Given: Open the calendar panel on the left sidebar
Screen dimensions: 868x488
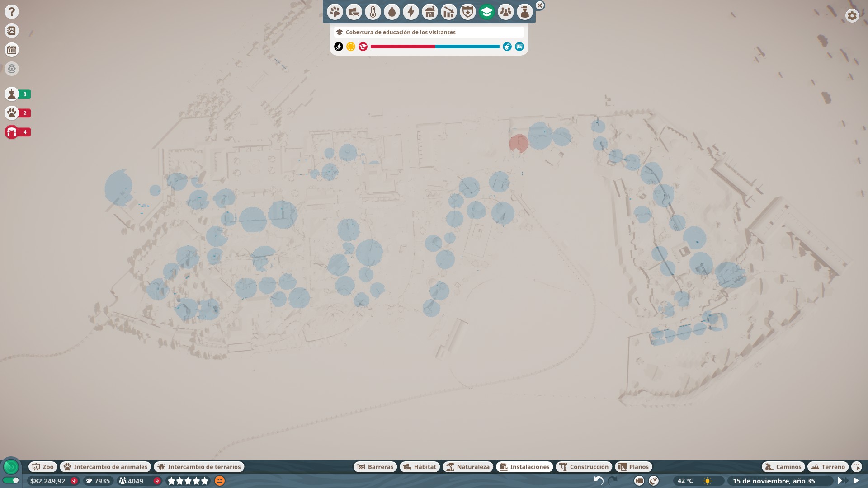Looking at the screenshot, I should pyautogui.click(x=12, y=50).
